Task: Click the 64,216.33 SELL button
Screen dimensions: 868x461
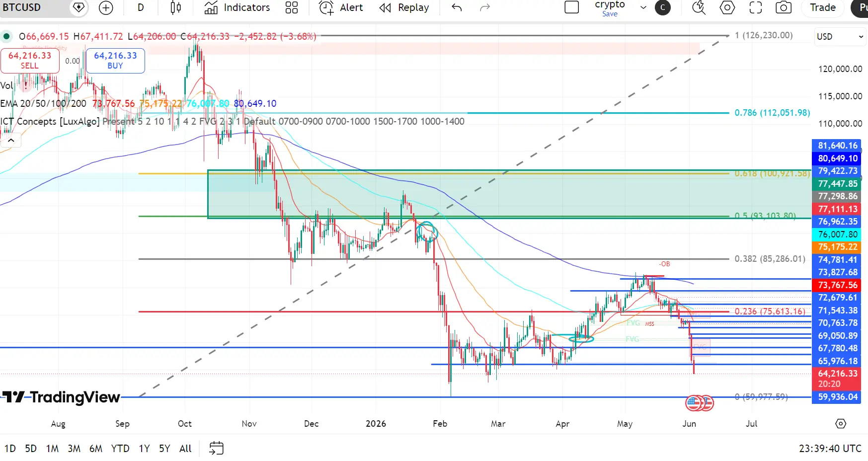Action: pos(30,61)
